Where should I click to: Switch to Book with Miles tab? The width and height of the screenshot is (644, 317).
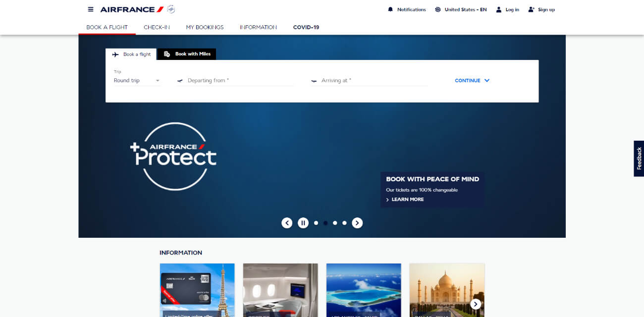click(187, 54)
